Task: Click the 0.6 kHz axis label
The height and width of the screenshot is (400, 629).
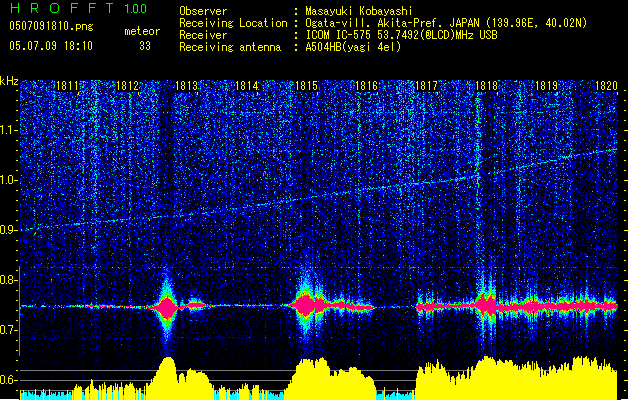Action: (9, 380)
